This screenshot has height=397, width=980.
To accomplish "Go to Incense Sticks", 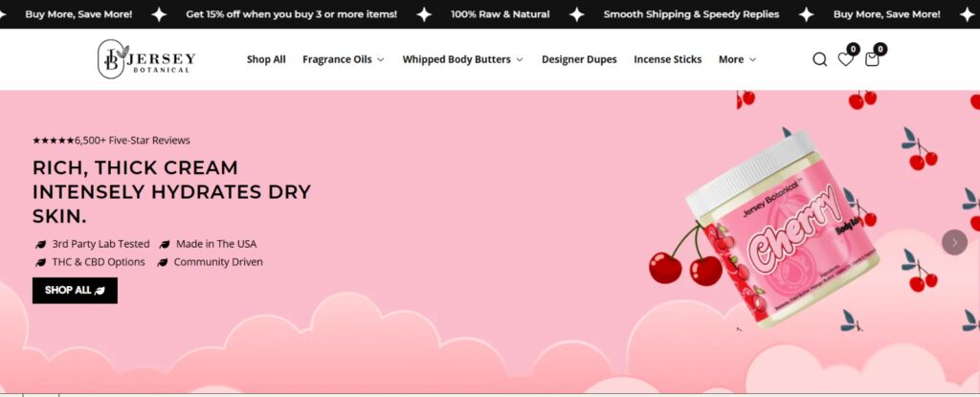I will [x=667, y=59].
